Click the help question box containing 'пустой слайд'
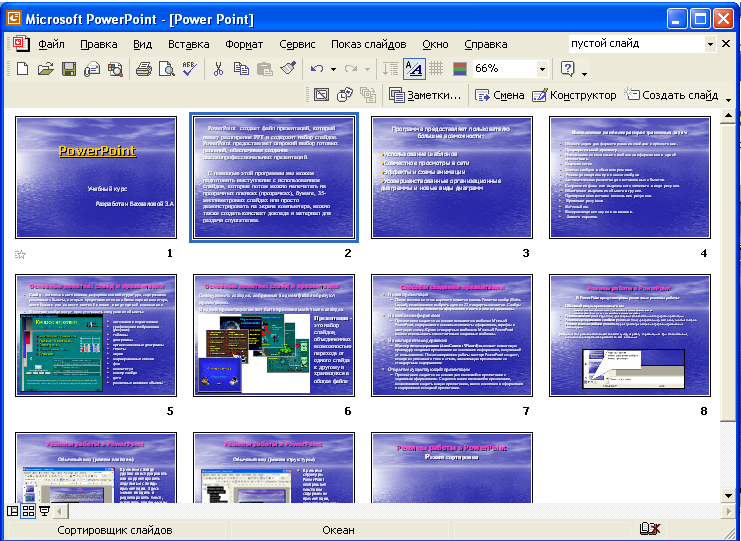The width and height of the screenshot is (741, 541). 637,44
